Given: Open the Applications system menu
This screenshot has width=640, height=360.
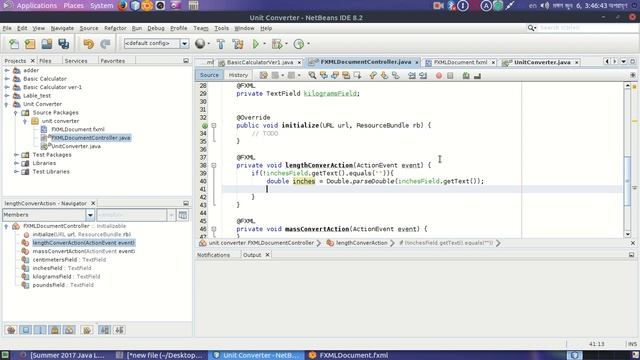Looking at the screenshot, I should pos(36,5).
